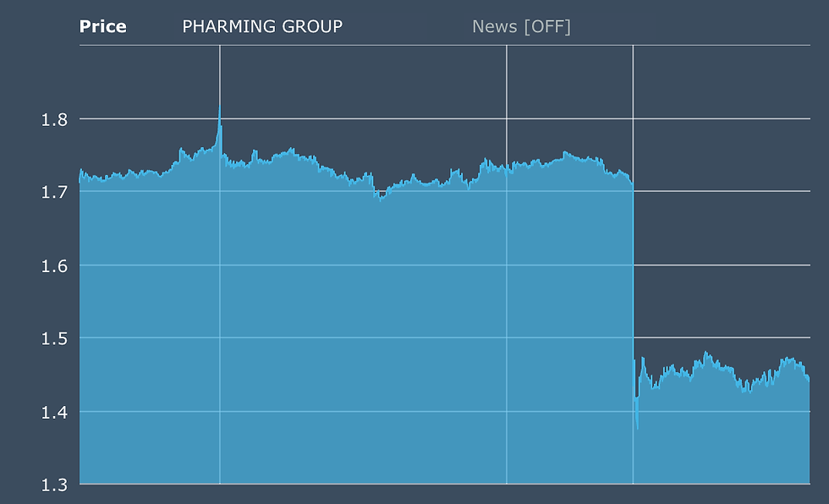Click the 1.8 axis label
This screenshot has height=504, width=829.
[x=54, y=120]
